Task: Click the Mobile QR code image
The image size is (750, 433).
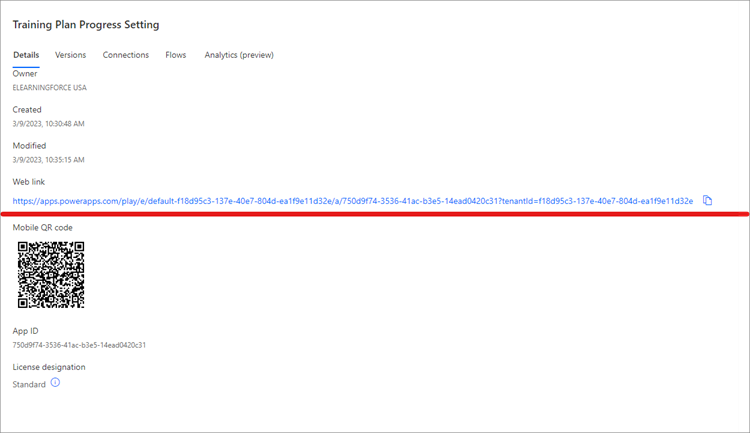Action: point(51,274)
